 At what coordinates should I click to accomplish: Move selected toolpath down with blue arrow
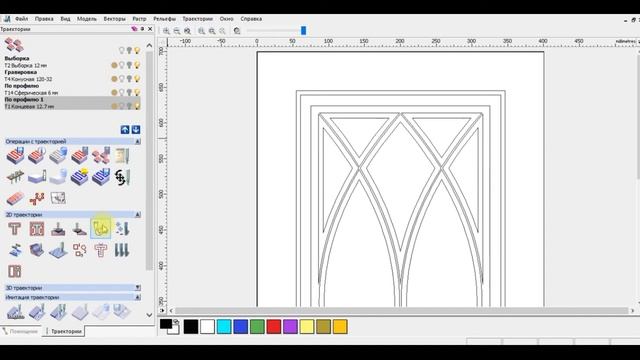136,130
